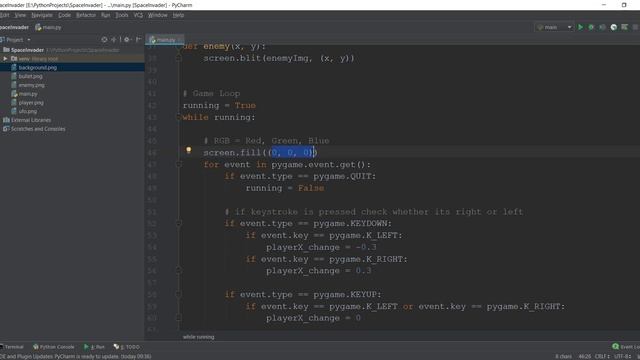Viewport: 640px width, 360px height.
Task: Open the Window menu
Action: 158,15
